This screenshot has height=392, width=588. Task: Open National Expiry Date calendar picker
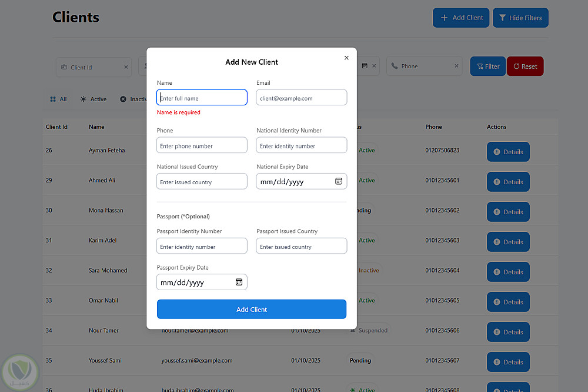pos(339,181)
